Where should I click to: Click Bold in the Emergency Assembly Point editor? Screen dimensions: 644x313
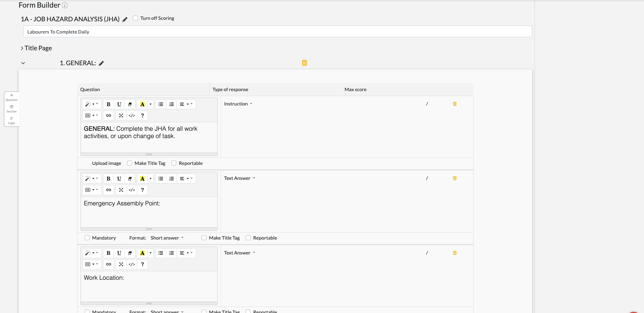tap(108, 179)
